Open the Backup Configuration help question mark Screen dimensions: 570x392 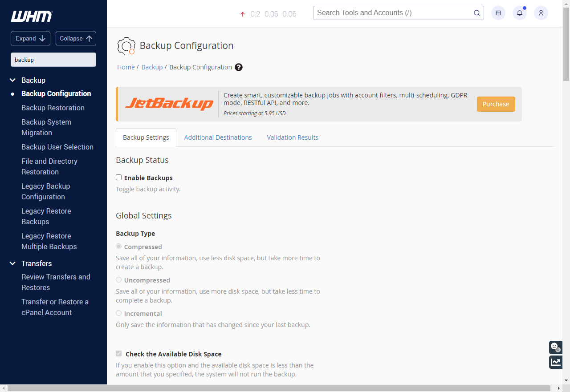(239, 67)
